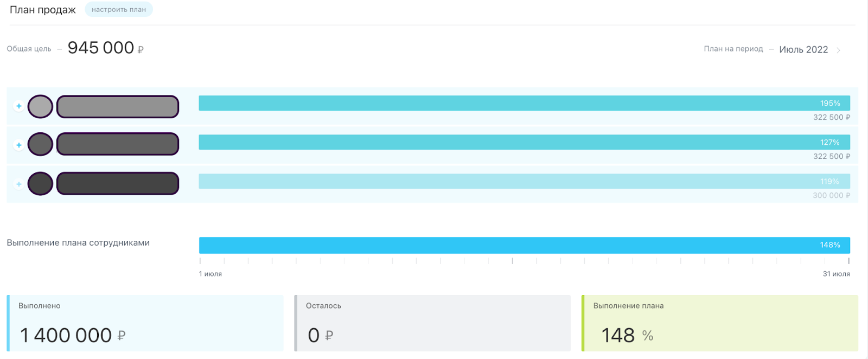Select the Выполнение плана 148% card
This screenshot has width=868, height=359.
(720, 323)
